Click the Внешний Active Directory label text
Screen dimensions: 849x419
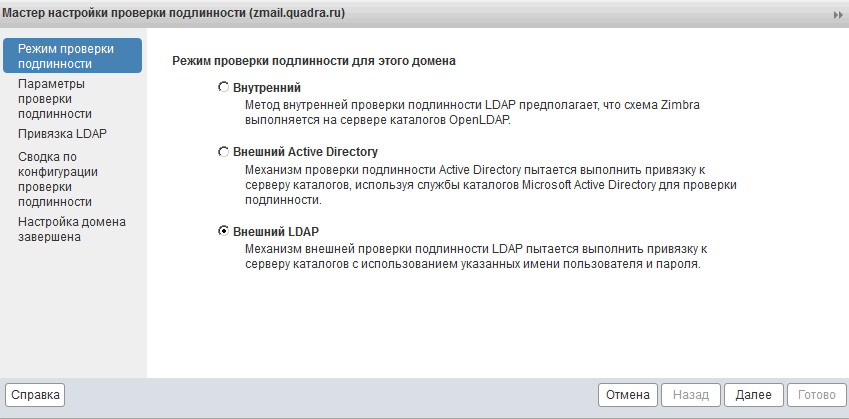click(305, 152)
